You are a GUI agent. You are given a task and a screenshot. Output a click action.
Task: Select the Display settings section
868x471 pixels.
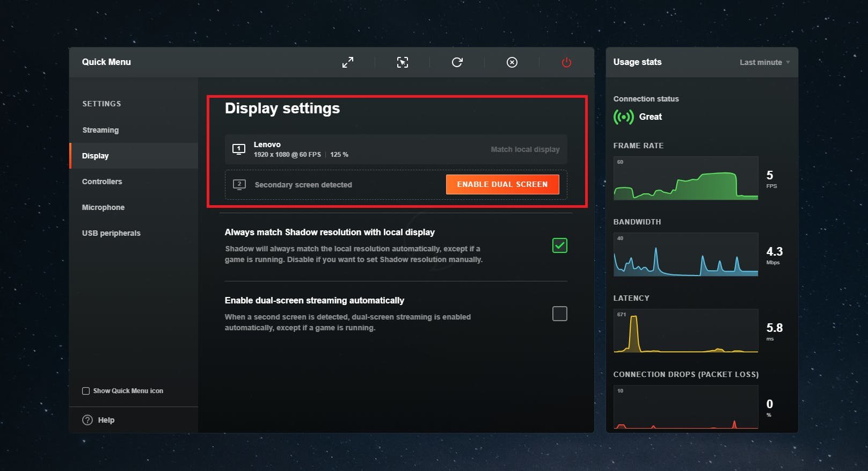pos(134,156)
